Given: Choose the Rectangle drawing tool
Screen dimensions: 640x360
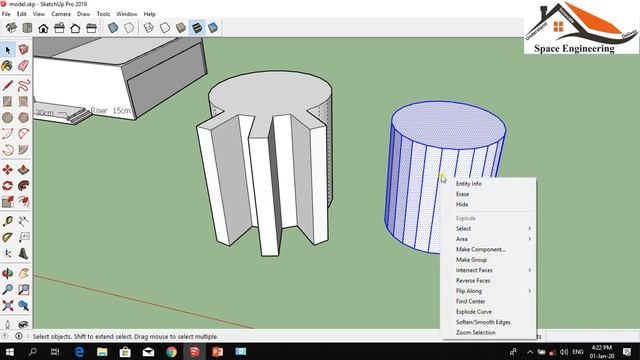Looking at the screenshot, I should (x=8, y=101).
